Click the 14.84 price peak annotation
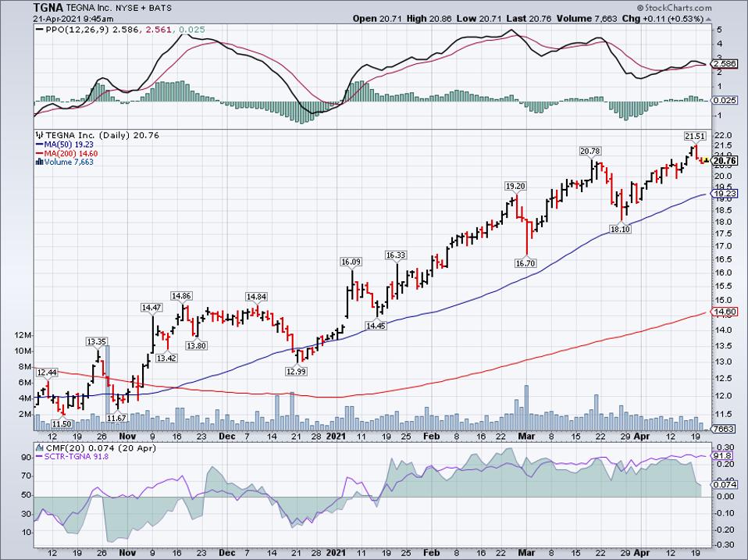 click(256, 297)
